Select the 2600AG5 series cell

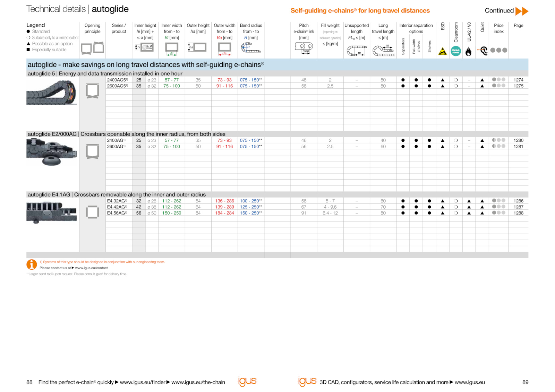coord(117,86)
